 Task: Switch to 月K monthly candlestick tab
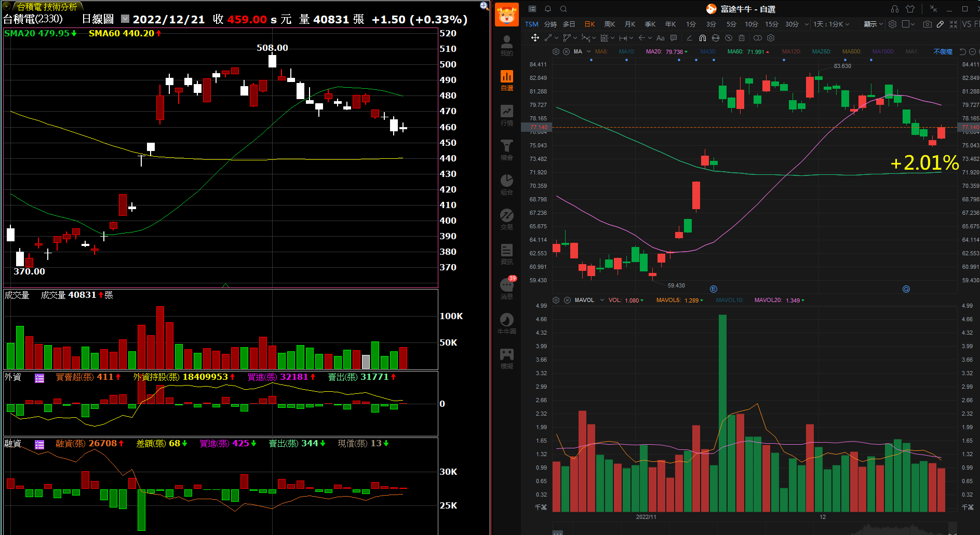click(x=630, y=24)
